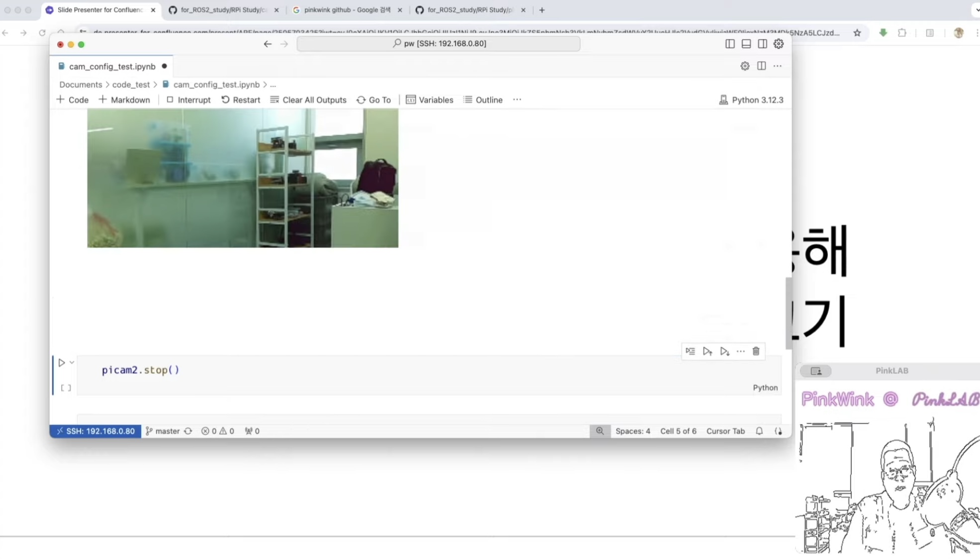Toggle the secondary side bar
The image size is (980, 559).
pos(762,44)
